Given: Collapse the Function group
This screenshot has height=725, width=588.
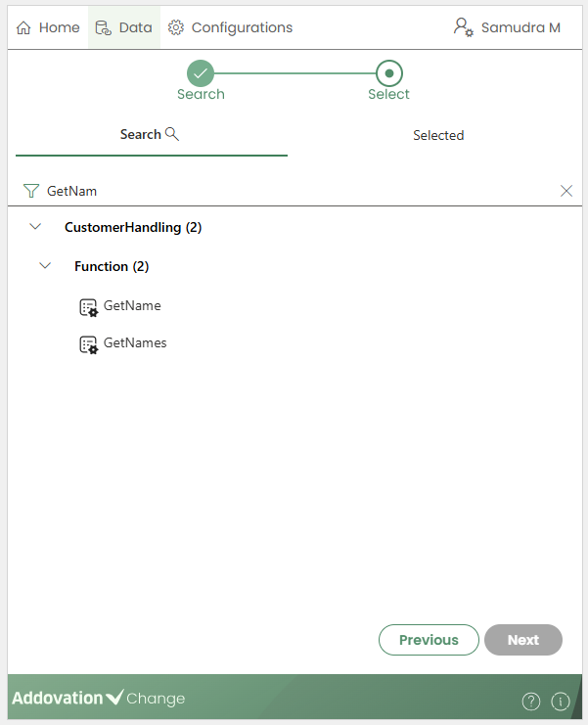Looking at the screenshot, I should coord(45,266).
